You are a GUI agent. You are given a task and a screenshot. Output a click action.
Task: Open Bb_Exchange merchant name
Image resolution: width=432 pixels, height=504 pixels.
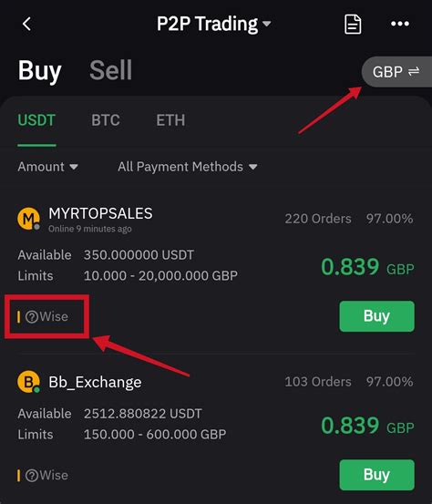[x=95, y=382]
